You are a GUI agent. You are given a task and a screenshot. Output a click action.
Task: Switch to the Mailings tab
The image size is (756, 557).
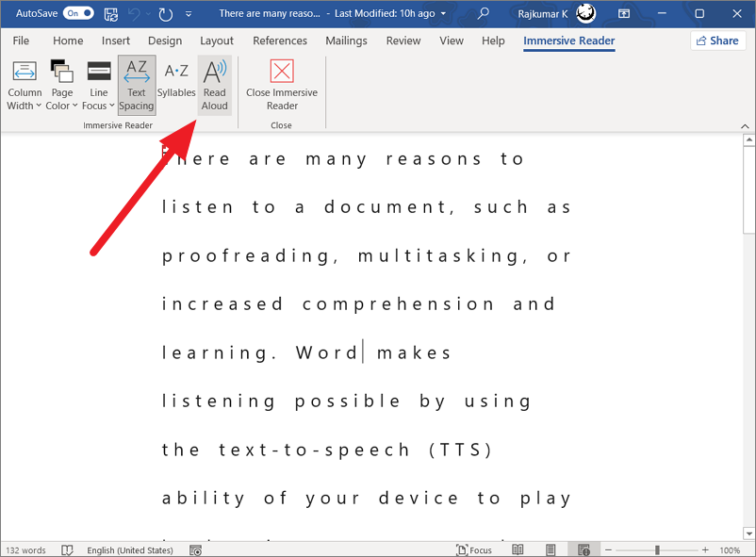pos(346,41)
